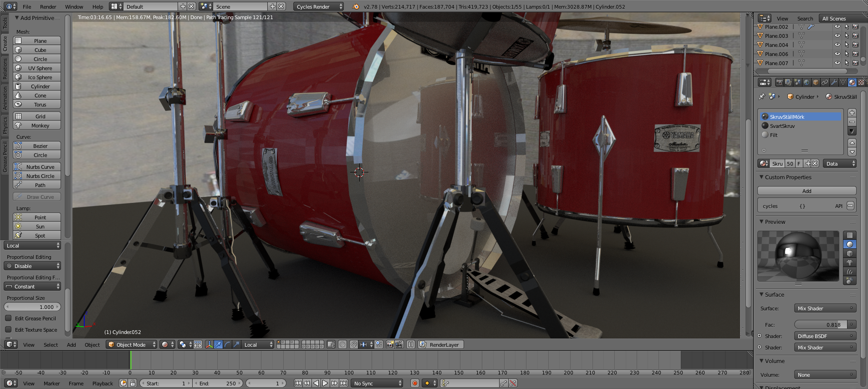Open the Constant falloff dropdown

coord(32,286)
